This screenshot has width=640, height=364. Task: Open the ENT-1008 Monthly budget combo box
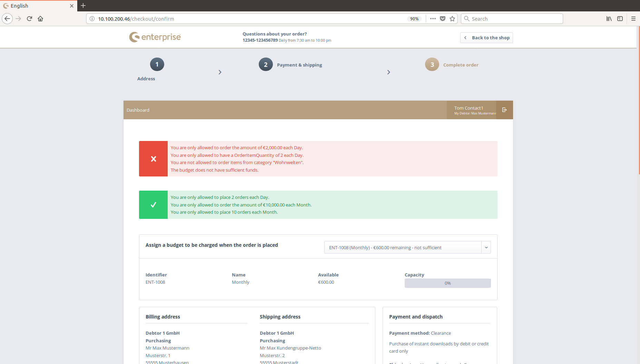click(402, 247)
